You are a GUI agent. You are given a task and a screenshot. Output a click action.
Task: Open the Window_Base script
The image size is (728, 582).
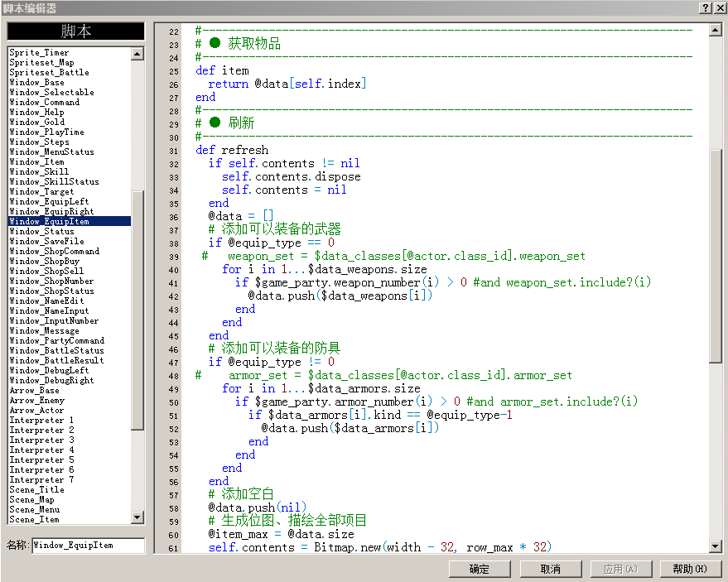(36, 82)
